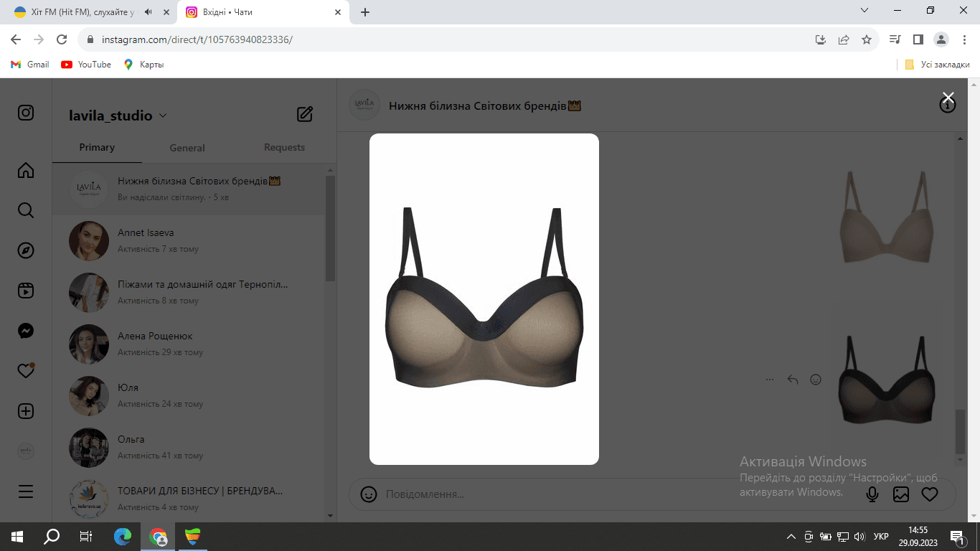This screenshot has width=980, height=551.
Task: Open chat Нижня білизна Світових брендів
Action: 189,189
